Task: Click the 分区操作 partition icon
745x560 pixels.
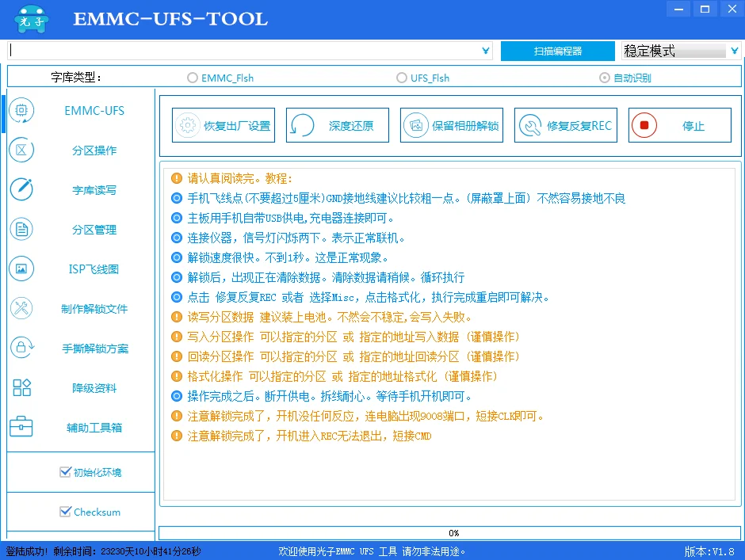Action: point(21,150)
